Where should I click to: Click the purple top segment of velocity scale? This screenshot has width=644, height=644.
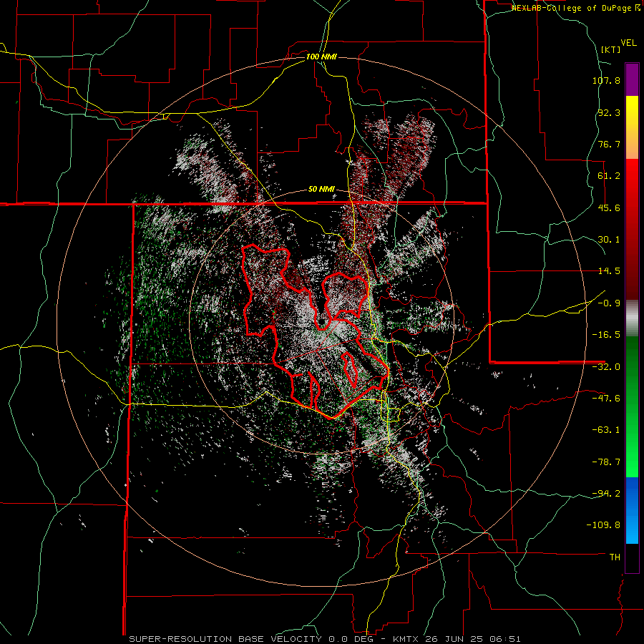pos(632,79)
